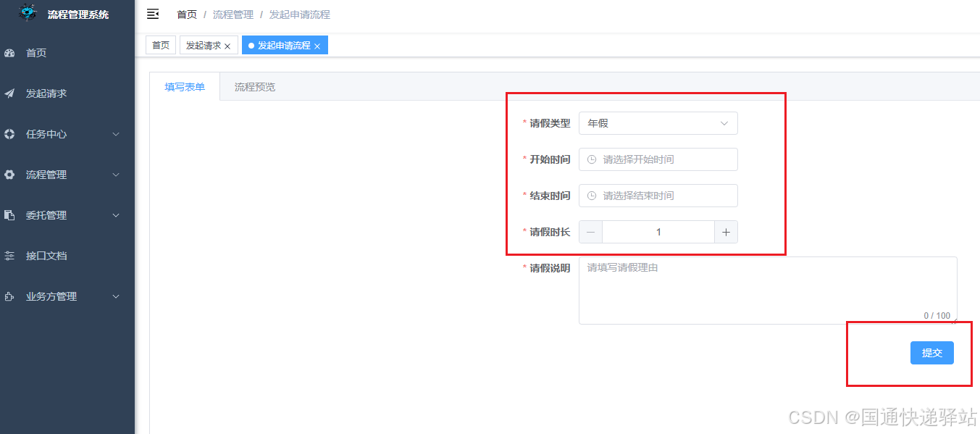Expand the 业务方管理 submenu

(114, 296)
